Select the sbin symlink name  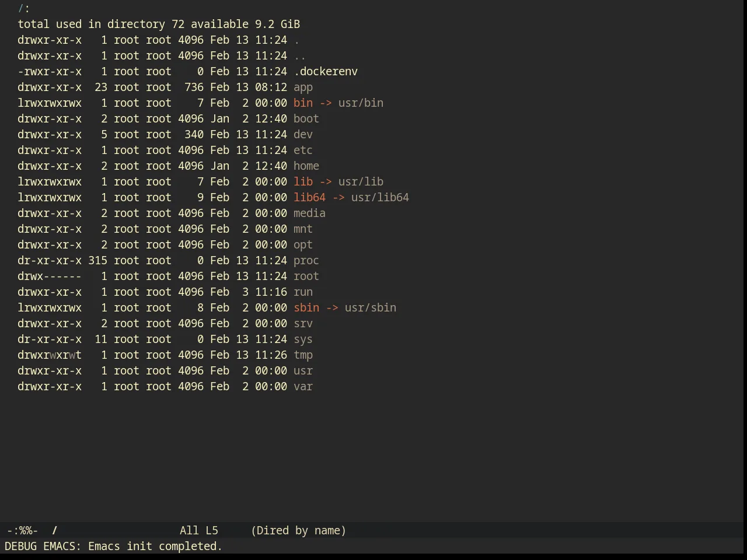click(306, 308)
